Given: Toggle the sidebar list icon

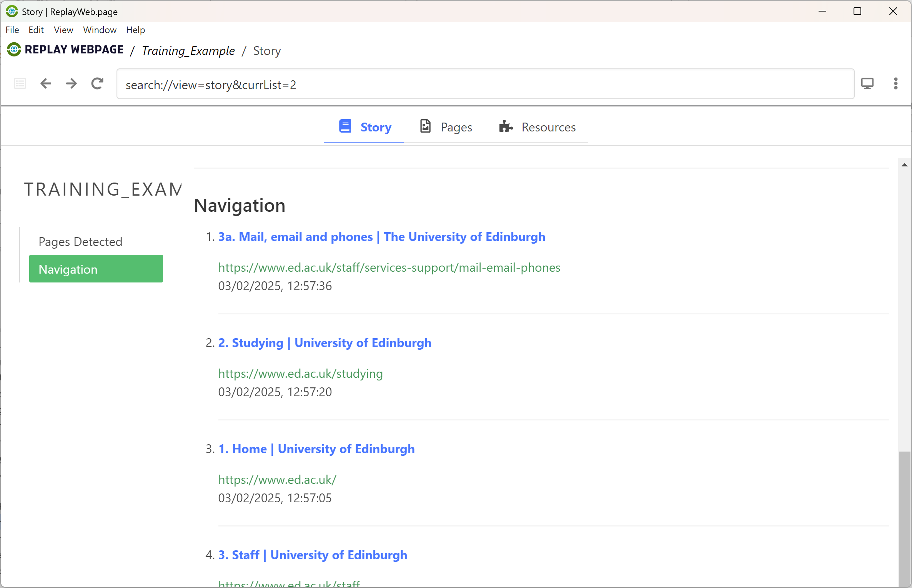Looking at the screenshot, I should click(20, 84).
